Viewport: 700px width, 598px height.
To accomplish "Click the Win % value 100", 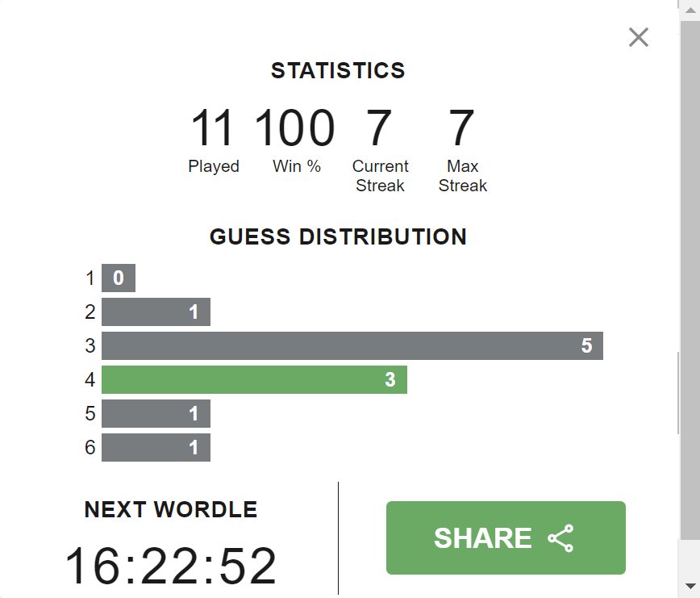I will pos(295,128).
